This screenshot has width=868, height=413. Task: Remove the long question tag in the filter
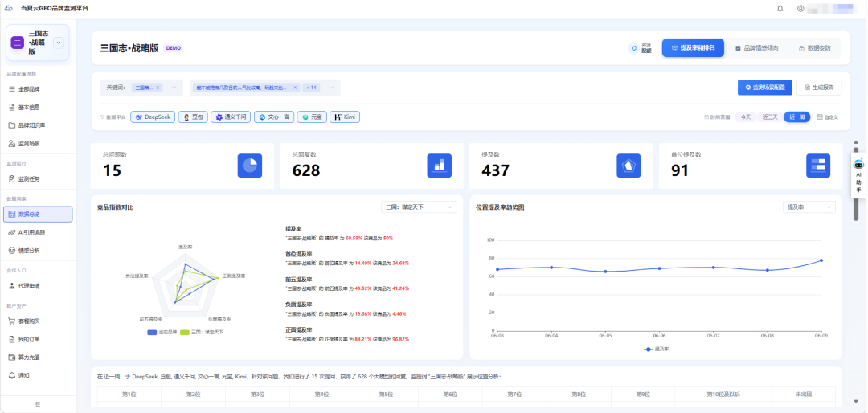coord(295,88)
